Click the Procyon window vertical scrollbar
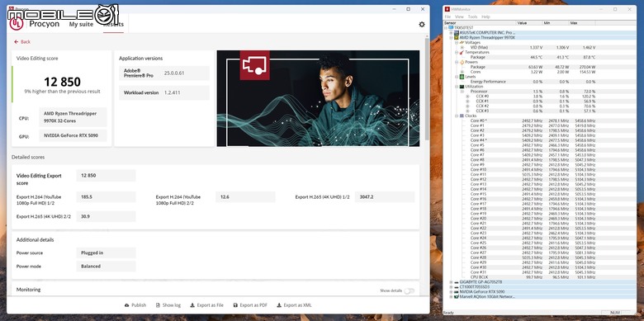The image size is (644, 321). pos(427,88)
